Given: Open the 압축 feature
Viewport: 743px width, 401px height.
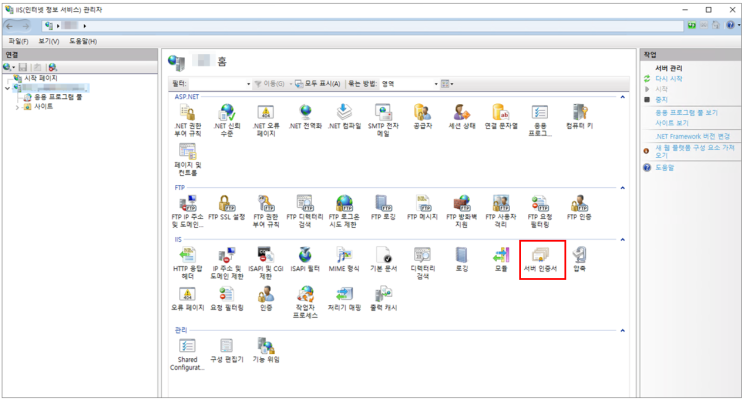Looking at the screenshot, I should click(x=580, y=259).
